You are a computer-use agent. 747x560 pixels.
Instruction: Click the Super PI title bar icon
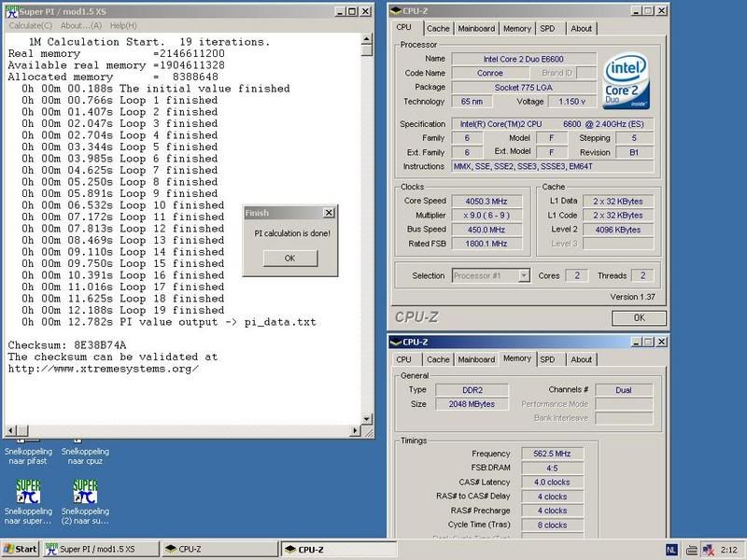point(12,11)
